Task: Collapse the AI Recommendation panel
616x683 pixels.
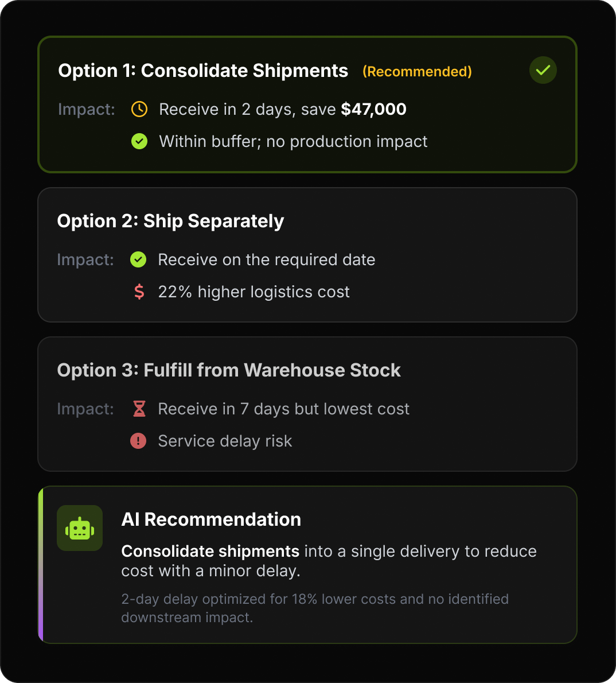Action: click(x=308, y=564)
